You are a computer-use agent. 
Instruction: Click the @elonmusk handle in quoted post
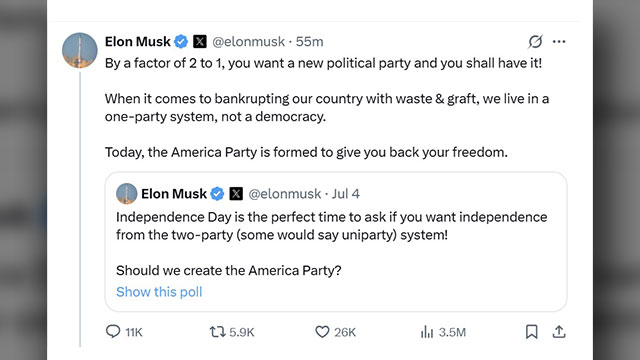(285, 193)
